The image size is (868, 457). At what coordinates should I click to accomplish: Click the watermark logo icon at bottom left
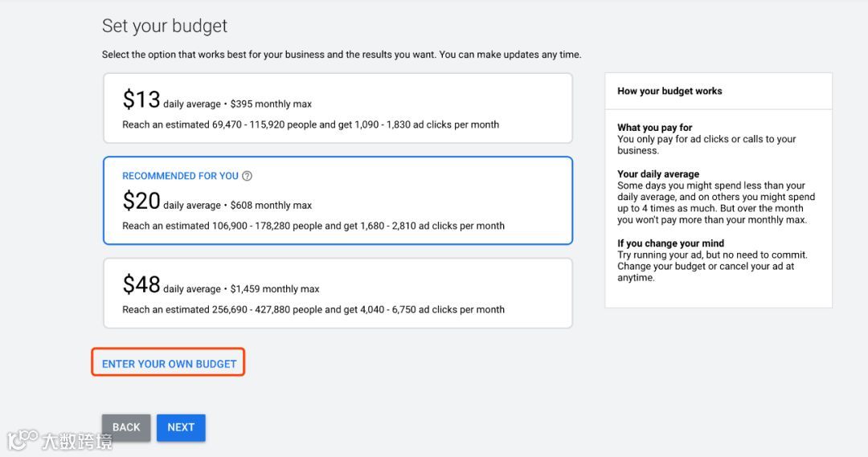(x=23, y=439)
